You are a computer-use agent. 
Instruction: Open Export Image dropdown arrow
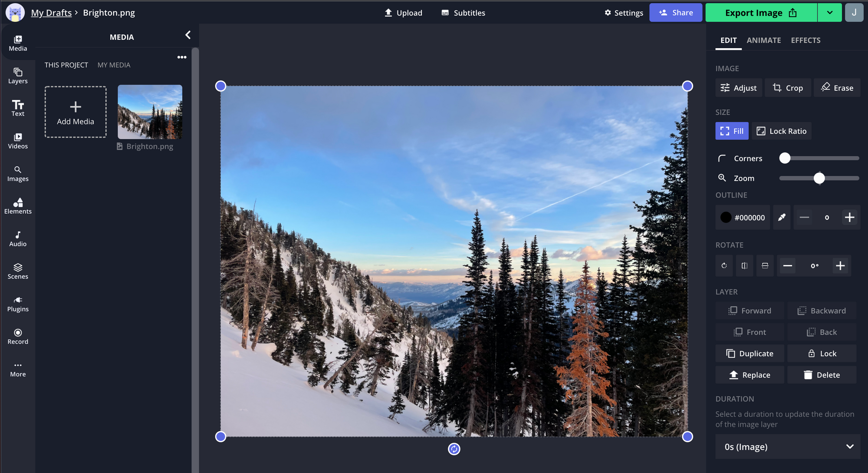(x=829, y=13)
